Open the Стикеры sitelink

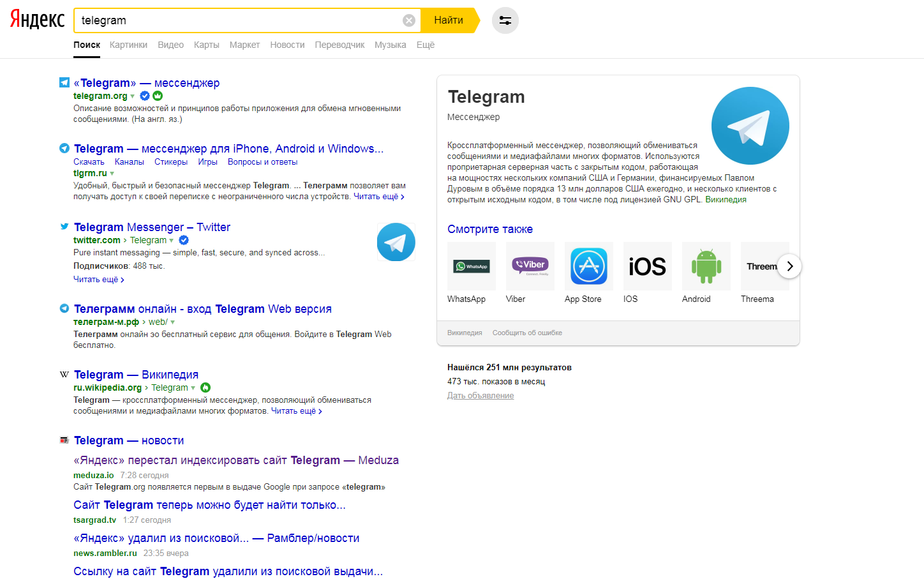coord(171,162)
